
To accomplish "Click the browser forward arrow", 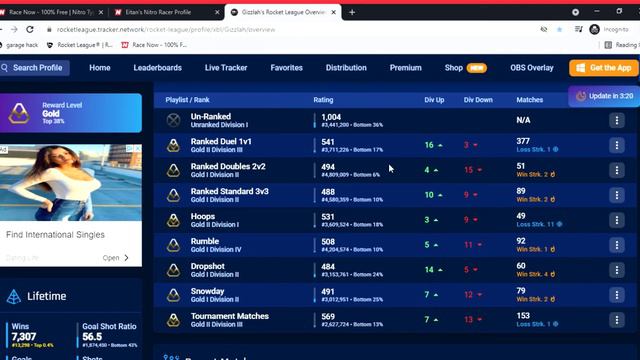I will coord(14,29).
